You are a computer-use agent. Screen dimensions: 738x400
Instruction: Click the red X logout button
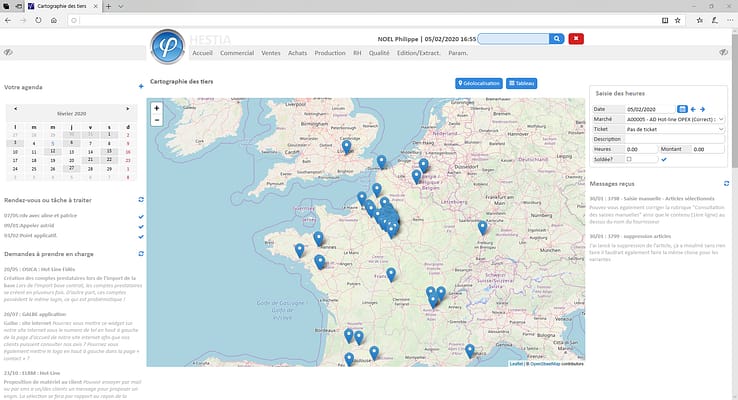click(576, 38)
